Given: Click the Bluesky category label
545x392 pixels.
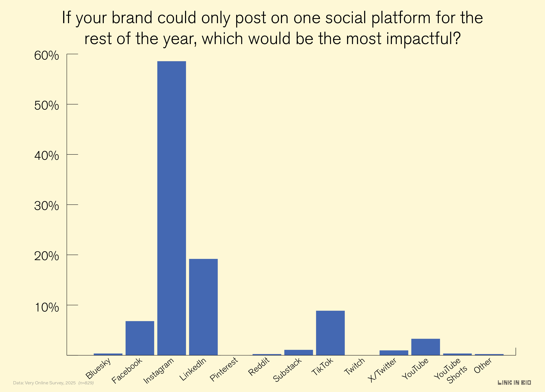Looking at the screenshot, I should [x=98, y=368].
